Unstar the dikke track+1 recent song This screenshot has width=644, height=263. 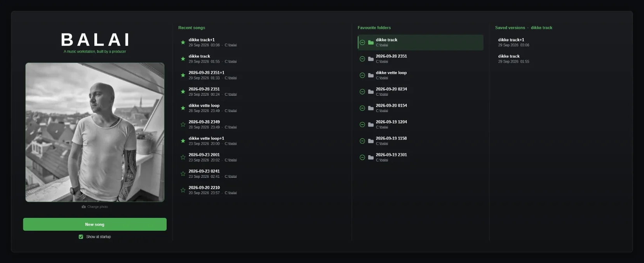pyautogui.click(x=183, y=42)
